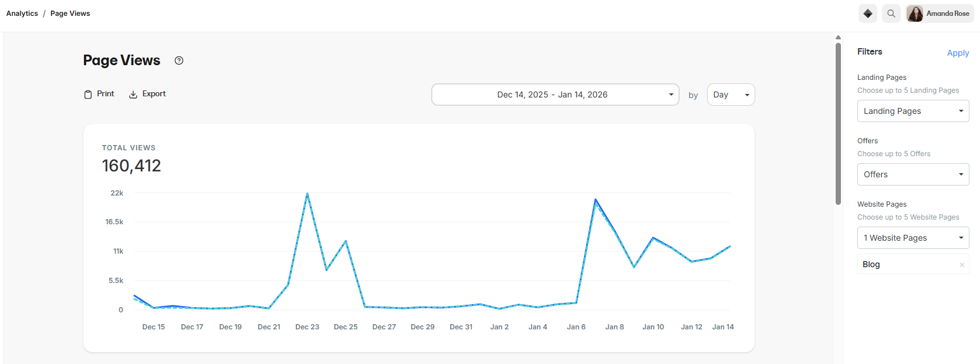Screen dimensions: 980x364
Task: Click the Dec 15 axis label
Action: point(154,327)
